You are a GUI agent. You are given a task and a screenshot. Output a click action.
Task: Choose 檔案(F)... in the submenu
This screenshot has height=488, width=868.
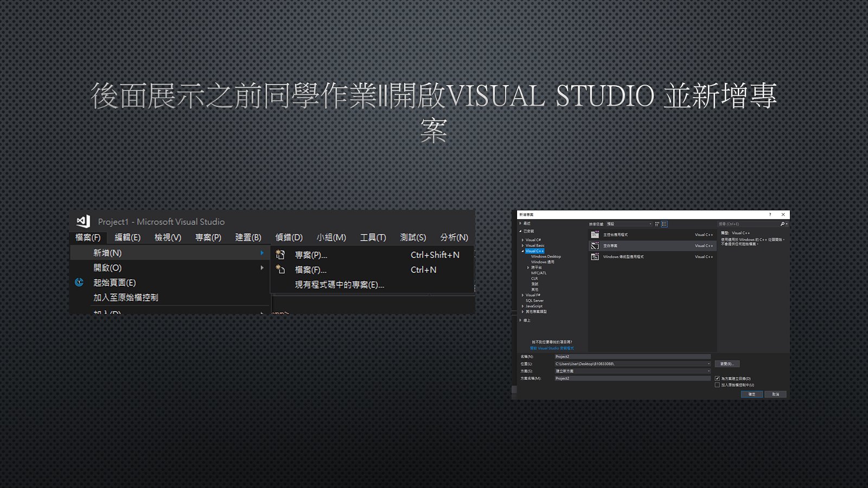pos(372,269)
